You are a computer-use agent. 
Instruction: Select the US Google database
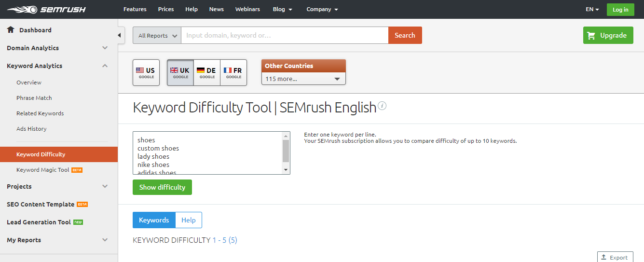(x=146, y=72)
